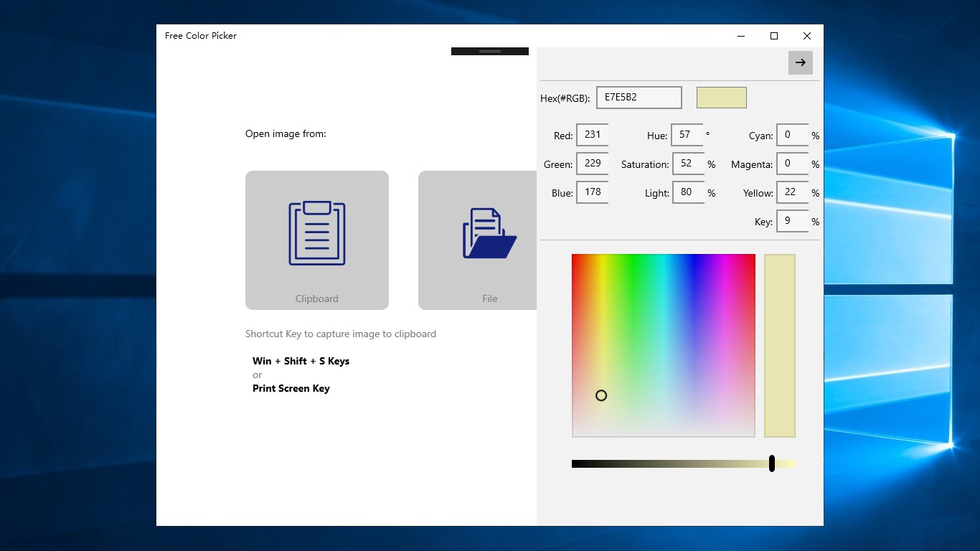
Task: Click the tall color preview bar
Action: pyautogui.click(x=780, y=345)
